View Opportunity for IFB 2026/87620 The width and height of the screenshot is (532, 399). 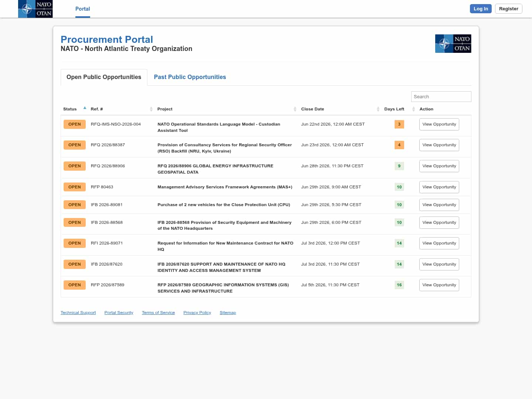tap(439, 265)
